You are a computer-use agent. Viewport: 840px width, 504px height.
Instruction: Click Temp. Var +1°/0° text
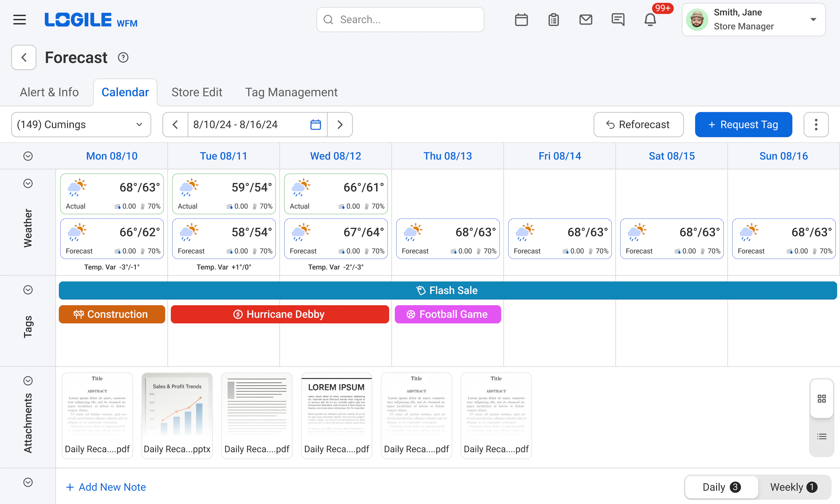[x=224, y=267]
